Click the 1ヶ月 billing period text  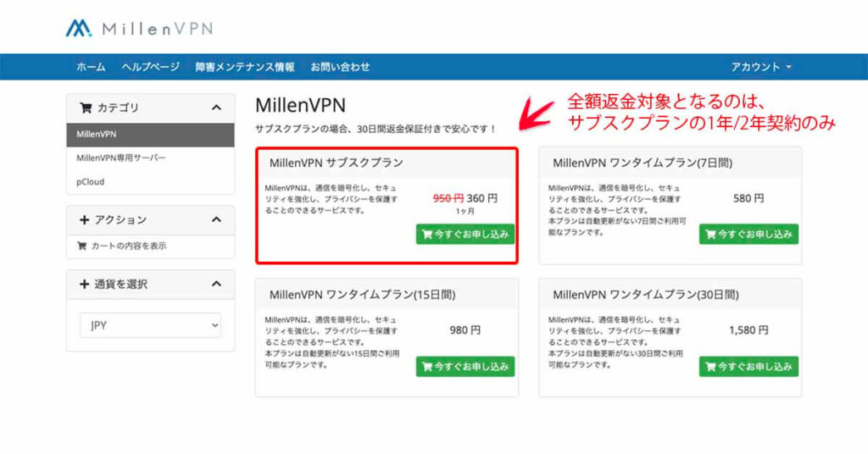[x=465, y=212]
